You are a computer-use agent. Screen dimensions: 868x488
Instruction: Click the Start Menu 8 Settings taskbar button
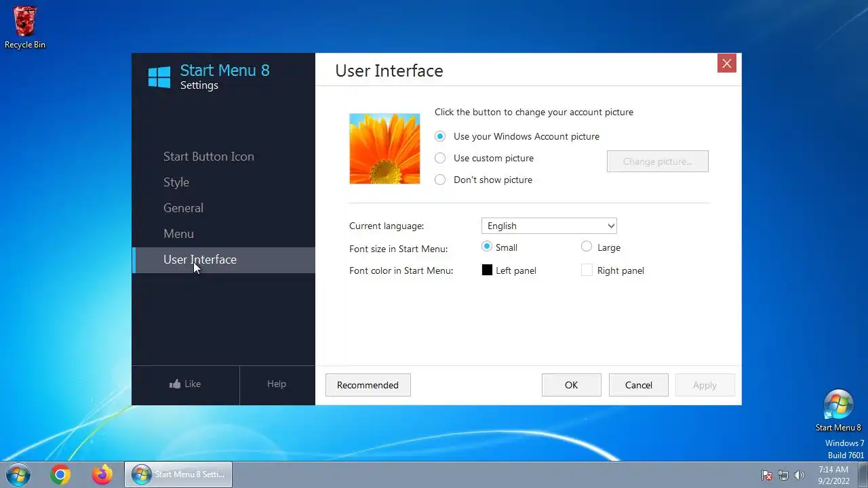pos(178,474)
